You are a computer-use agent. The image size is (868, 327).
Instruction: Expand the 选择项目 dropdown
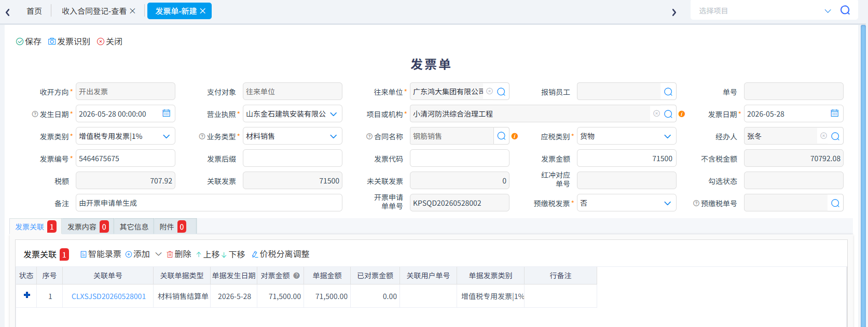(x=828, y=11)
